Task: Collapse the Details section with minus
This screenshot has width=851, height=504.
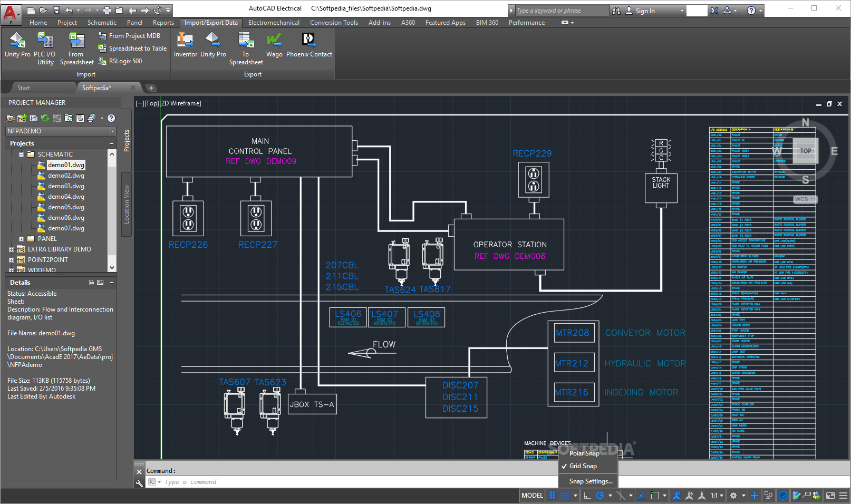Action: click(x=112, y=283)
